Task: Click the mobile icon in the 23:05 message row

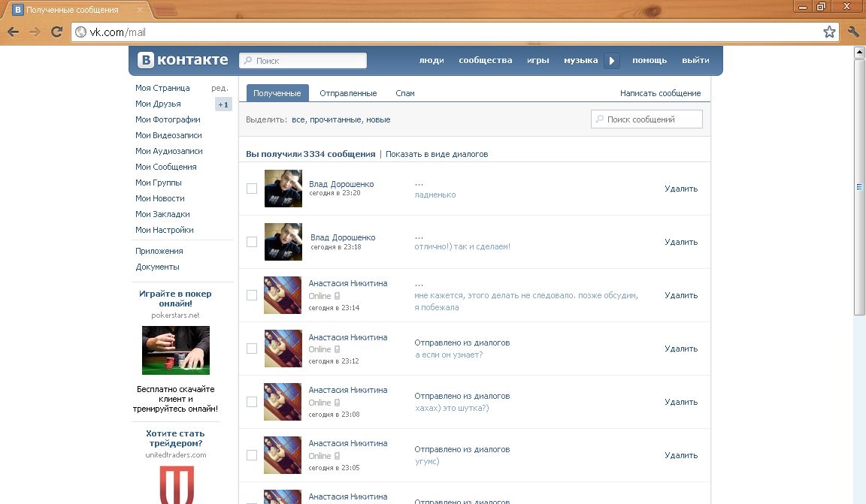Action: (337, 456)
